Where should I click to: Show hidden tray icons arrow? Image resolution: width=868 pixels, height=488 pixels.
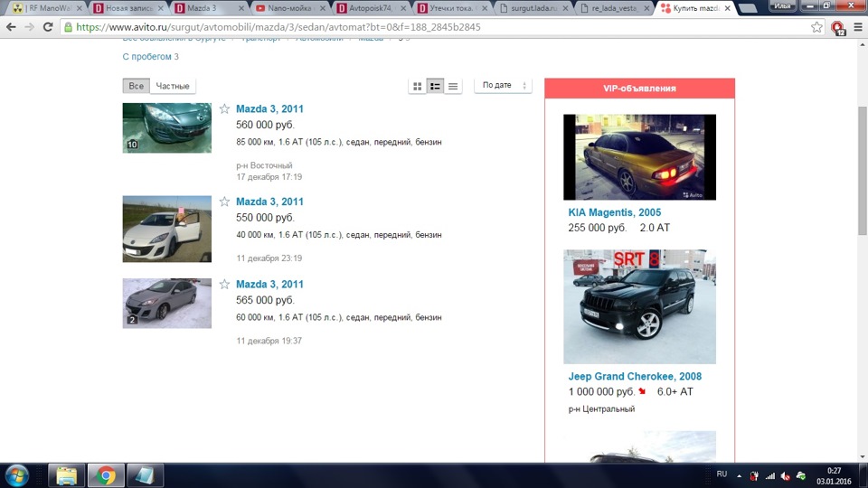point(739,475)
